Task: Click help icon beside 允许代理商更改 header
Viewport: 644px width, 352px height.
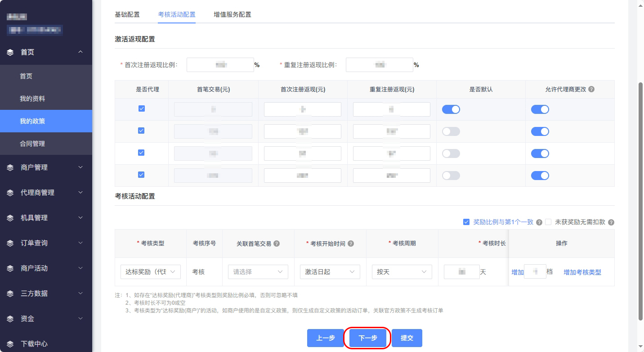Action: (x=591, y=90)
